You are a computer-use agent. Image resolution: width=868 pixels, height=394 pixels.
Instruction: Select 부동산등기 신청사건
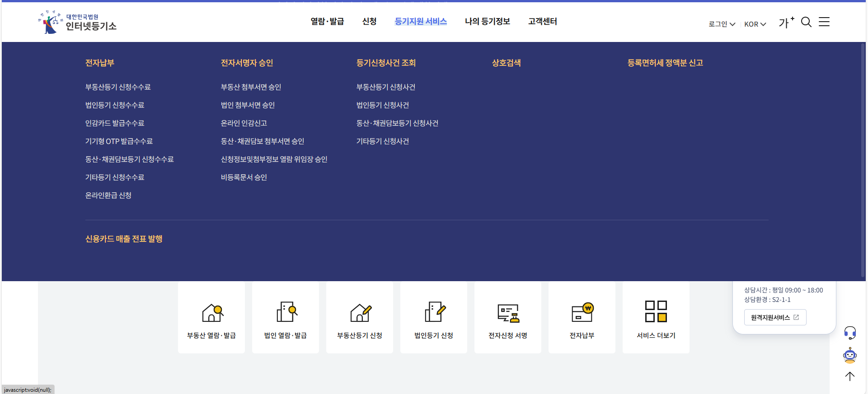(x=385, y=87)
